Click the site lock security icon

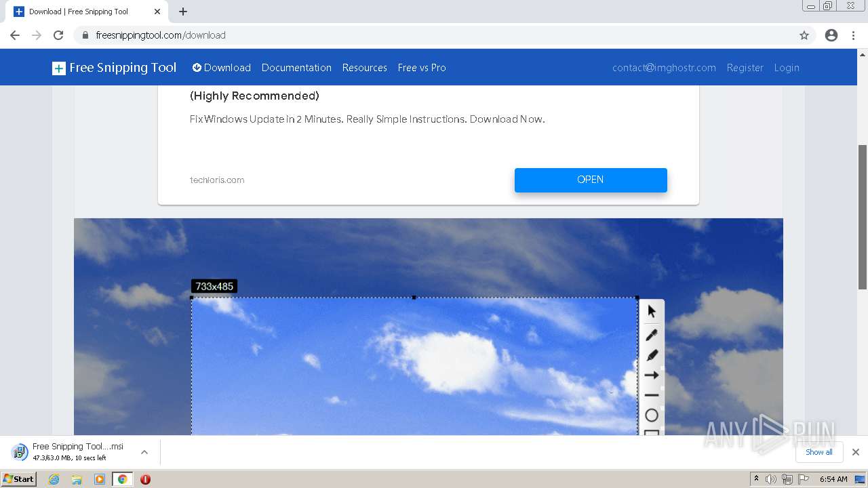85,35
